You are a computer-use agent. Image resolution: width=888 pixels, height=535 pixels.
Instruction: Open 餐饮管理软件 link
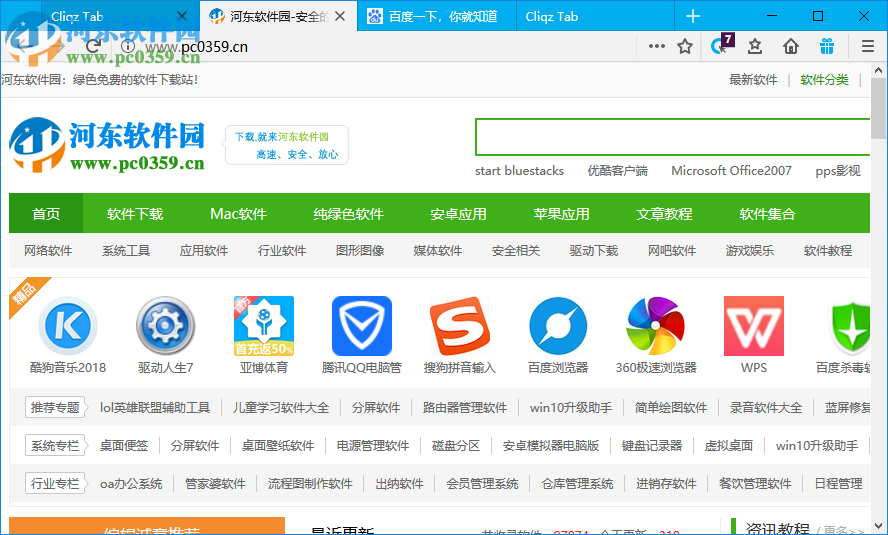pyautogui.click(x=755, y=483)
